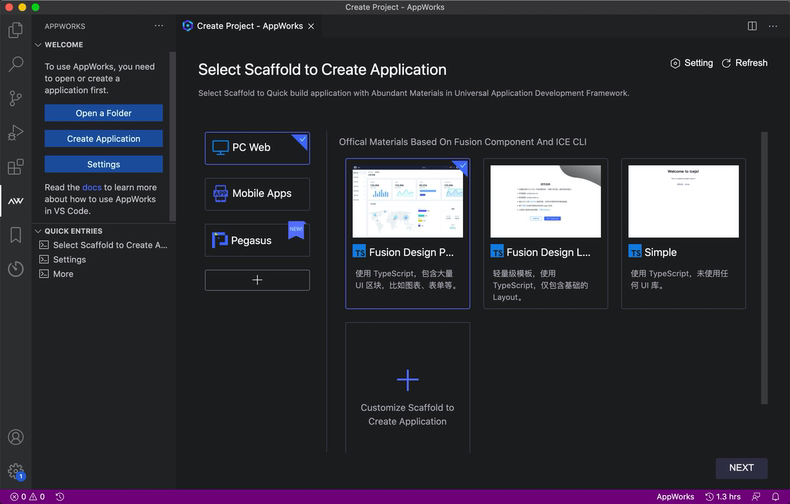Screen dimensions: 790x504
Task: Click AppWorks in the status bar
Action: 675,497
